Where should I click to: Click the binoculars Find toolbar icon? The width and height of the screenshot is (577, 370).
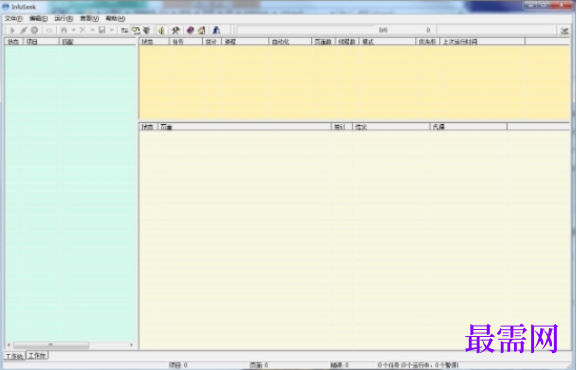click(x=64, y=30)
